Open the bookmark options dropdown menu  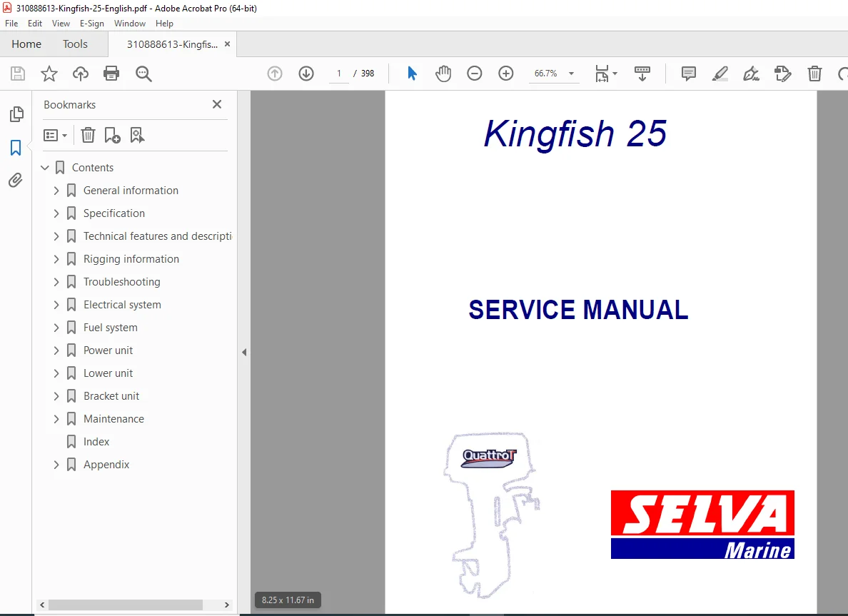point(55,135)
